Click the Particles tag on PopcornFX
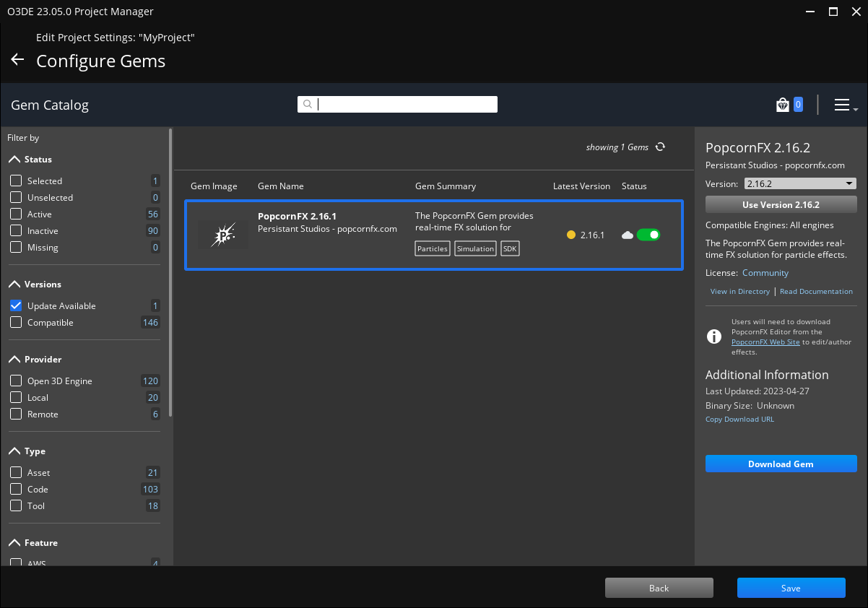 pos(433,249)
